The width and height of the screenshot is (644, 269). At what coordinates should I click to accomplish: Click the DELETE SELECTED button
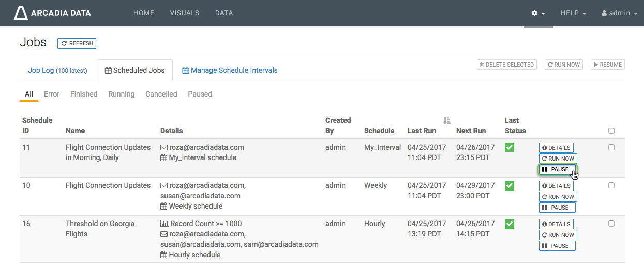click(x=506, y=65)
